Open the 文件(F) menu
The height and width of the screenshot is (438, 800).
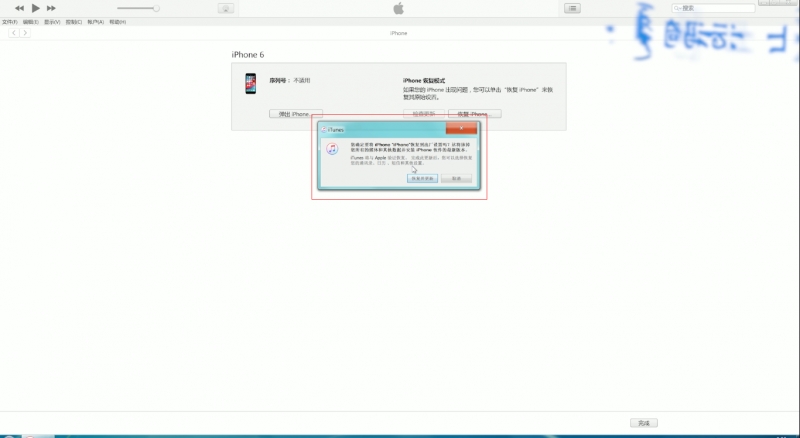[10, 22]
